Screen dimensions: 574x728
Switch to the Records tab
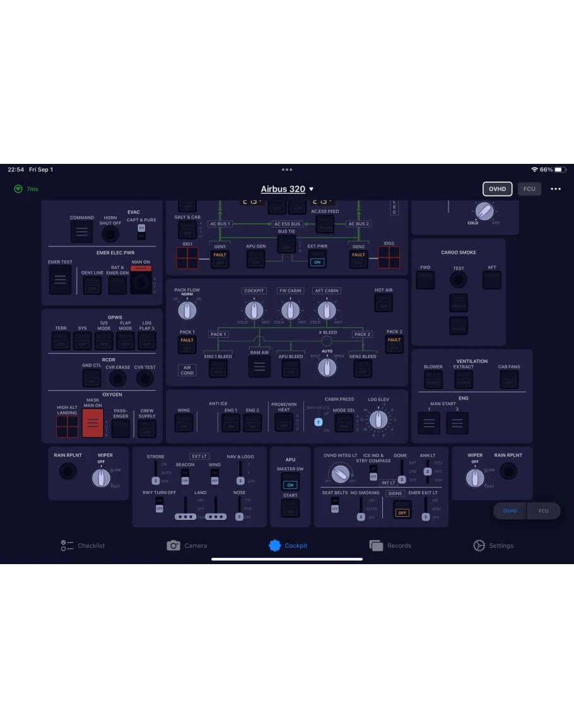tap(390, 546)
